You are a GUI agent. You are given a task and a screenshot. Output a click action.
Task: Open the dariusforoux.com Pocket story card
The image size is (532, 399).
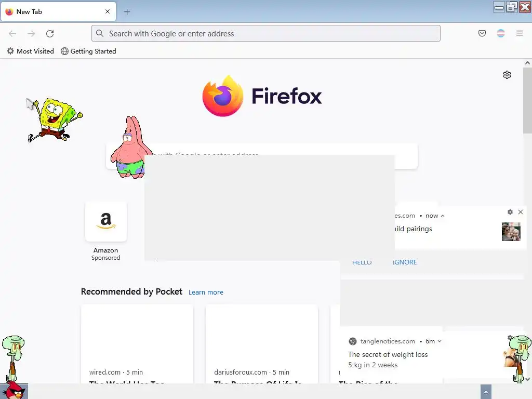click(262, 344)
